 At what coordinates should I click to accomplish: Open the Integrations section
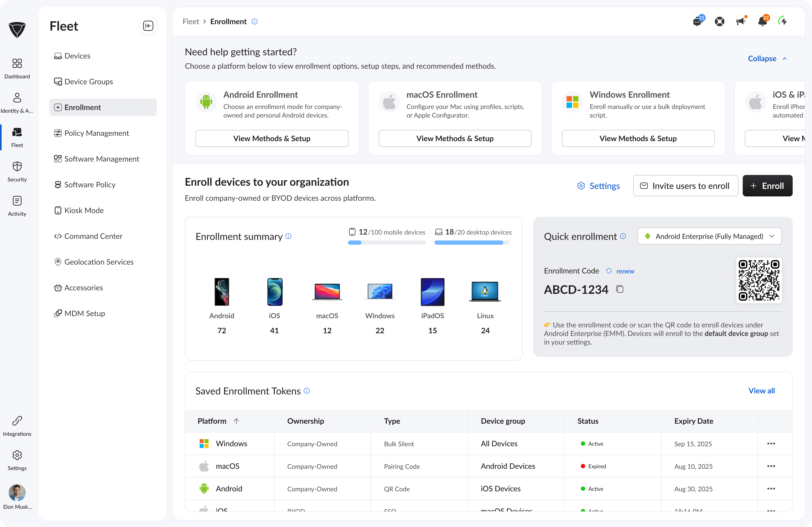(x=17, y=426)
